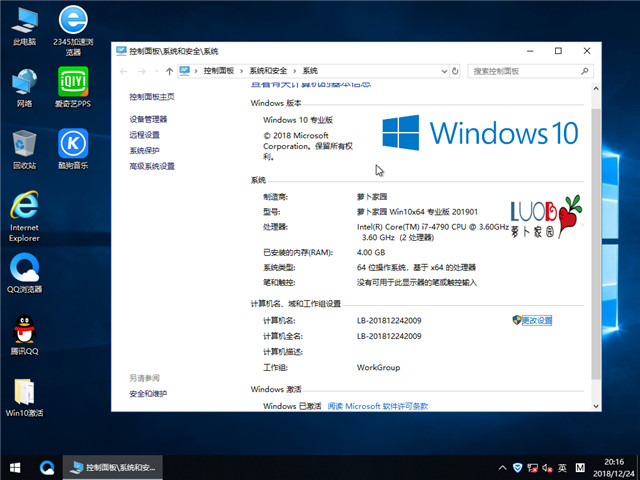This screenshot has width=640, height=480.
Task: Open the 设备管理器 link
Action: coord(148,119)
